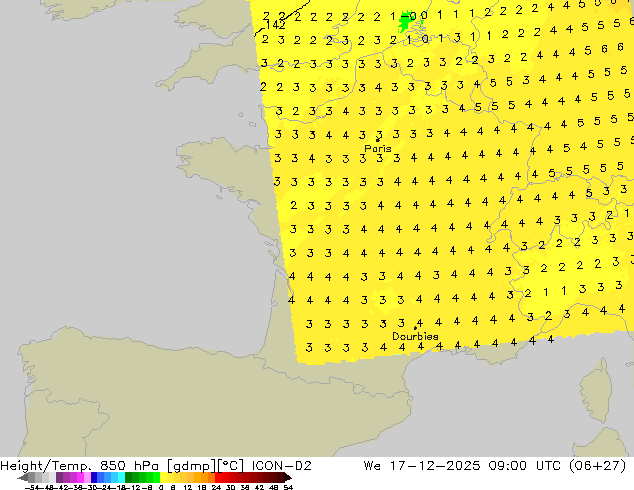Click the We 17-12-2025 date text
The image size is (634, 490).
(422, 466)
